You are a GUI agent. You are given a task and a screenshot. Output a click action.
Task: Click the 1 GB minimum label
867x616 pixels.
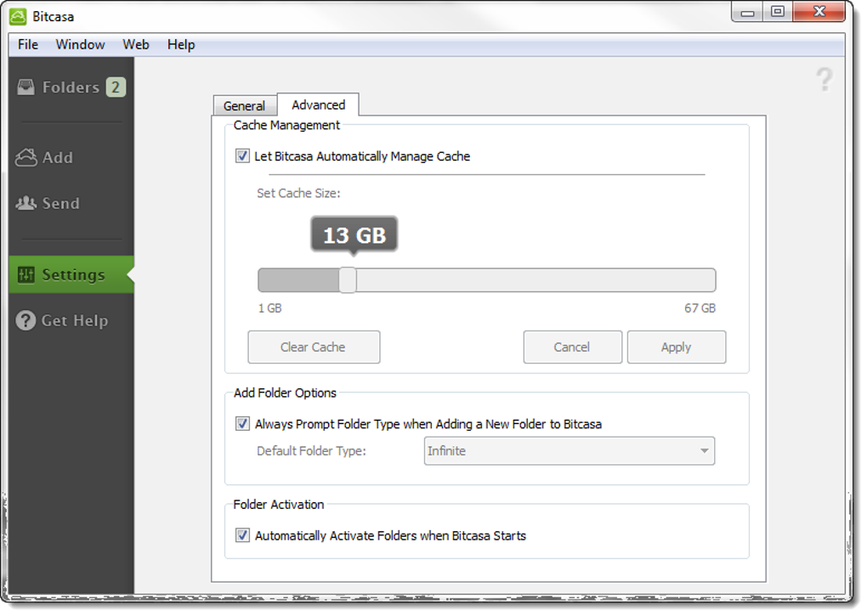[269, 308]
